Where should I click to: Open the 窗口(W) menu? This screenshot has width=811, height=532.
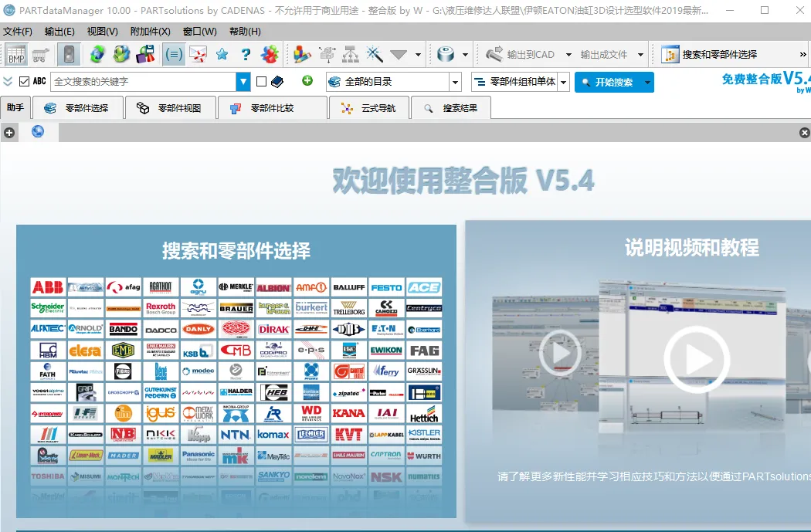click(x=199, y=32)
